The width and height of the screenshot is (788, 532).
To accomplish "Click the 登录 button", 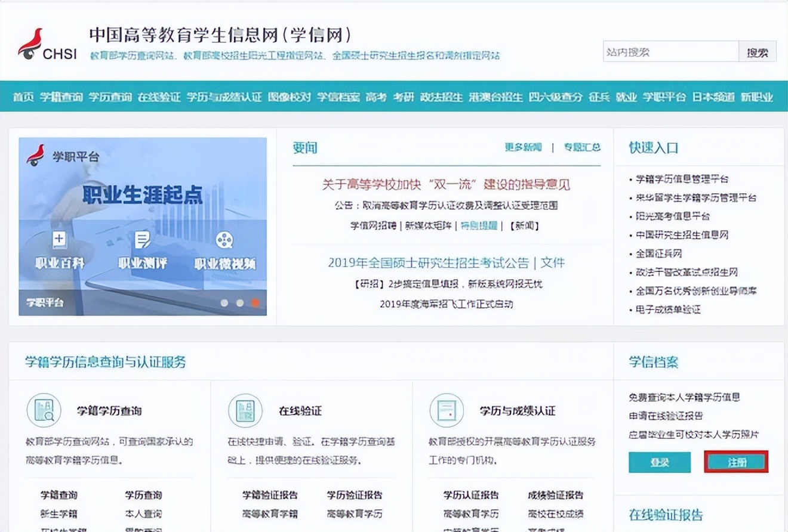I will [x=659, y=462].
